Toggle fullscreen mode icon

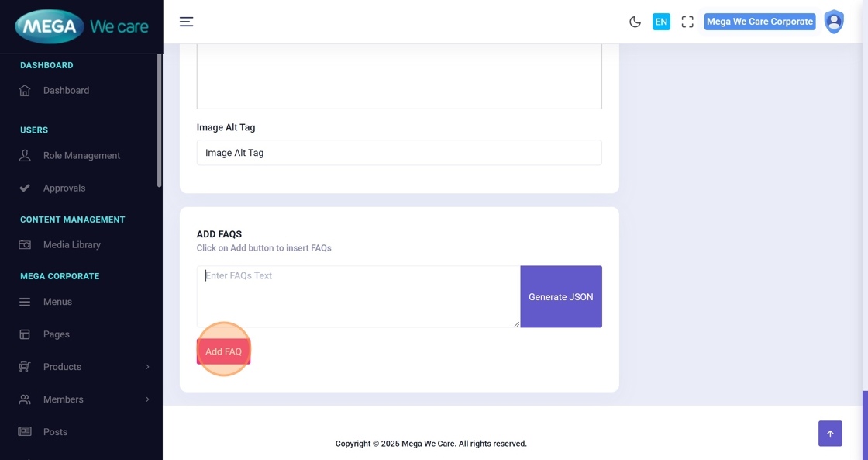coord(687,22)
